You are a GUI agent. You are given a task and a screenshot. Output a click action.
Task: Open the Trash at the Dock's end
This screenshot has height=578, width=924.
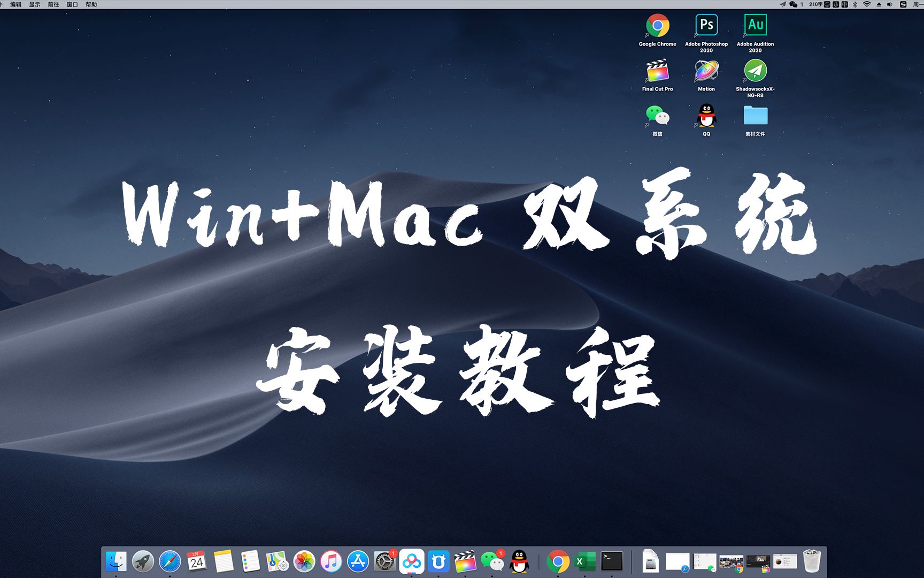[x=812, y=561]
